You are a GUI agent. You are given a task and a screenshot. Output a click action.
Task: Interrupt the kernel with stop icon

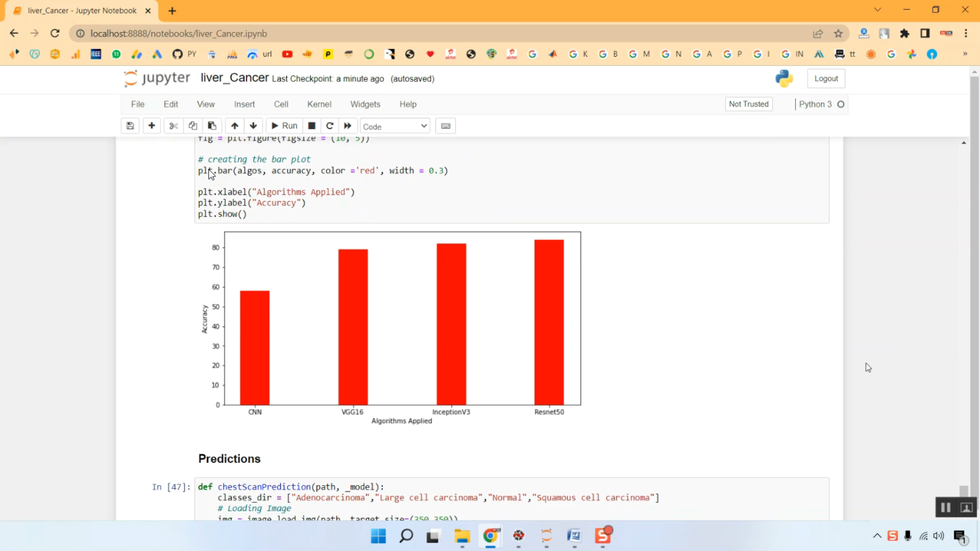click(312, 126)
